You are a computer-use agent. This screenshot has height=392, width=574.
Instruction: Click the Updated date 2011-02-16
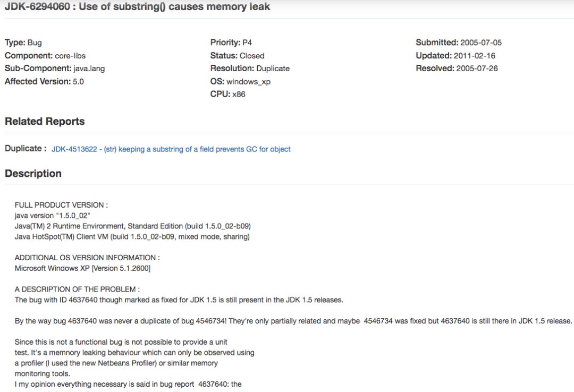[476, 56]
